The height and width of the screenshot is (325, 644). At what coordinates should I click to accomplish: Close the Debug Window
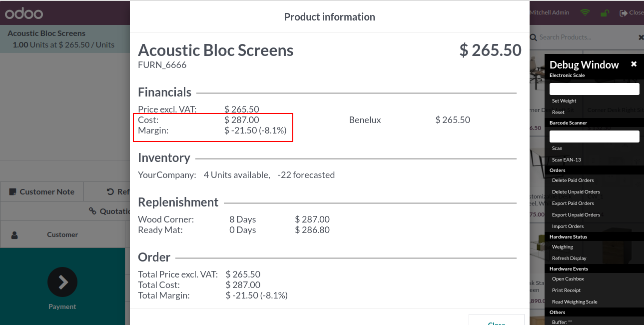click(634, 64)
